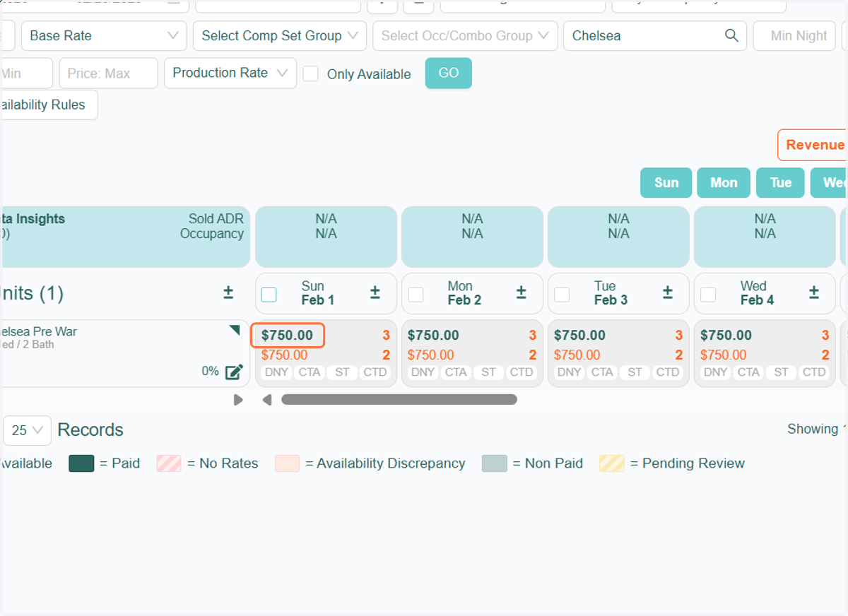The width and height of the screenshot is (848, 616).
Task: Click the horizontal calendar scrollbar
Action: pyautogui.click(x=399, y=400)
